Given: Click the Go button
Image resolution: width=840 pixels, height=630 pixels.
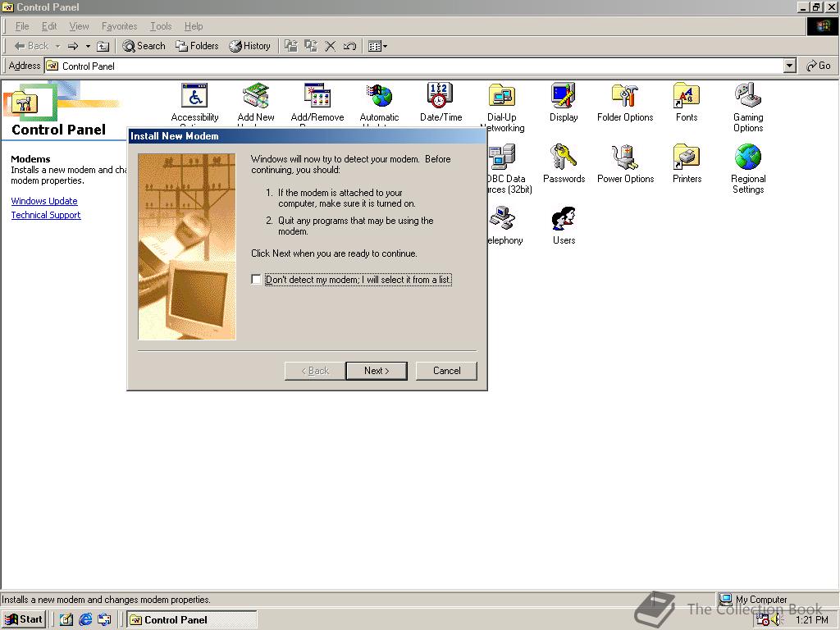Looking at the screenshot, I should point(818,66).
